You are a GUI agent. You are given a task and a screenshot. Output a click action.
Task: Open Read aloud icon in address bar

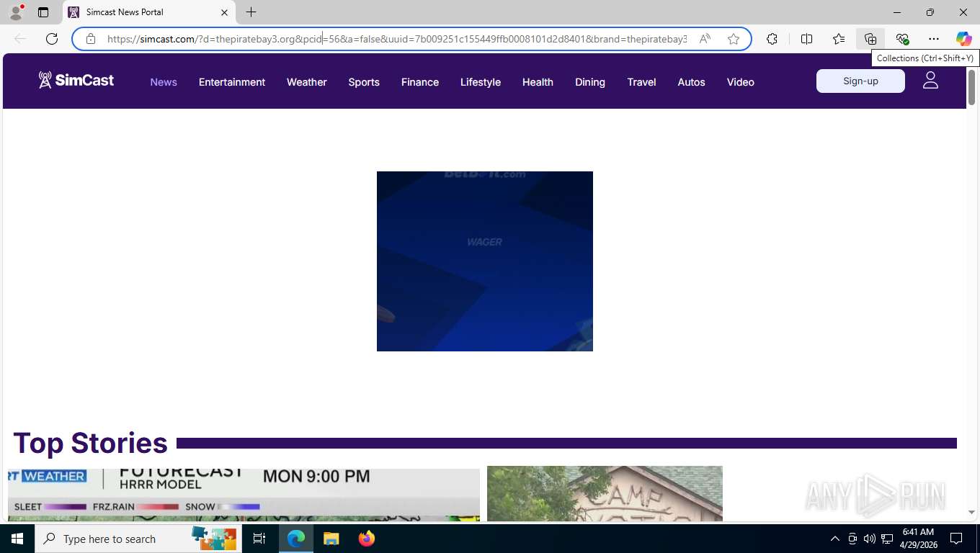tap(705, 39)
